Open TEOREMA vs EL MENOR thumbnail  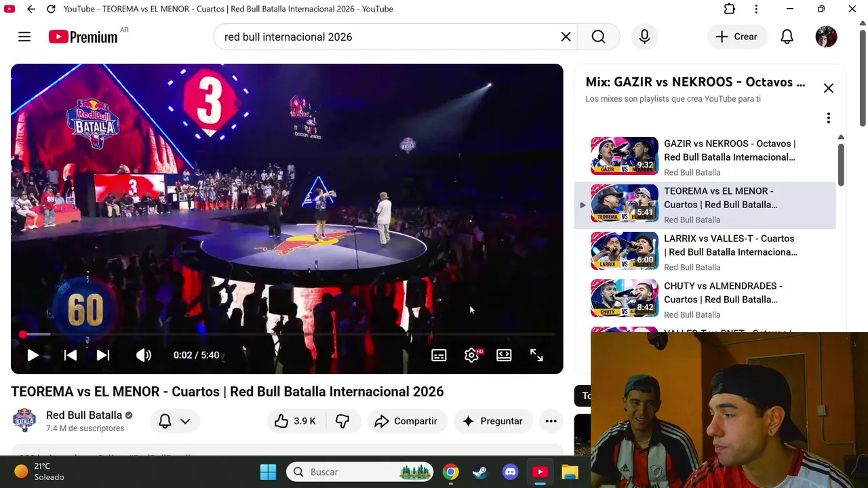[x=625, y=203]
